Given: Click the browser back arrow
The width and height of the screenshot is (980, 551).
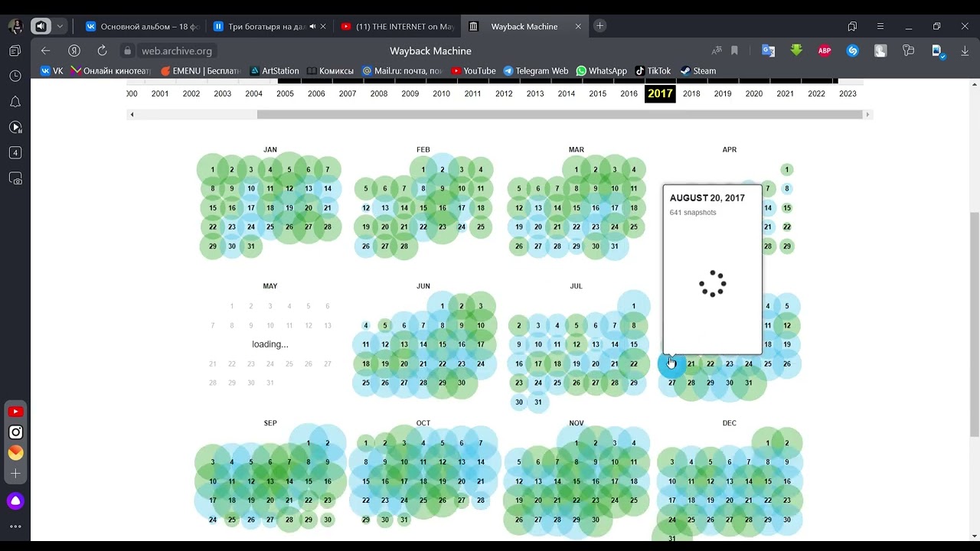Looking at the screenshot, I should (46, 51).
